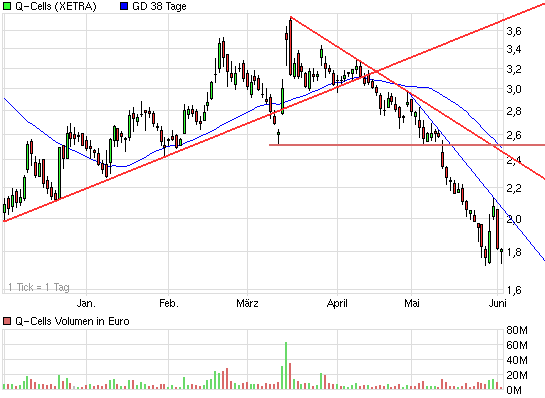The width and height of the screenshot is (545, 398).
Task: Click the Juni month label
Action: 498,303
